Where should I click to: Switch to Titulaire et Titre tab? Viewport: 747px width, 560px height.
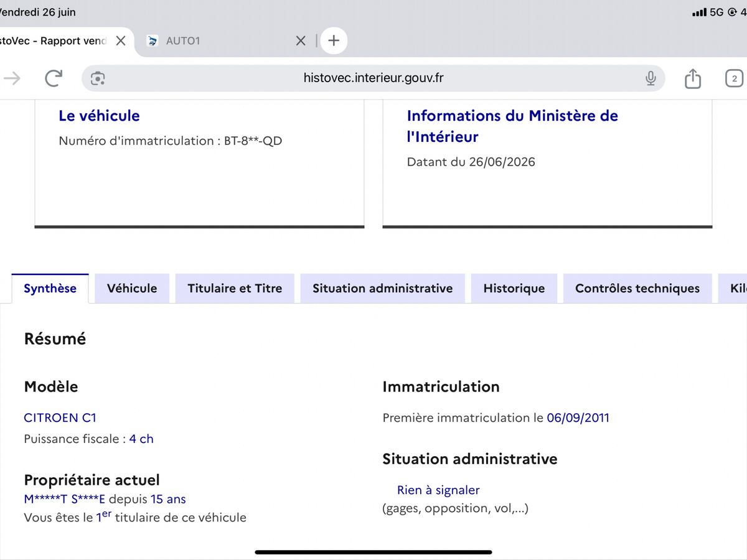(x=235, y=289)
